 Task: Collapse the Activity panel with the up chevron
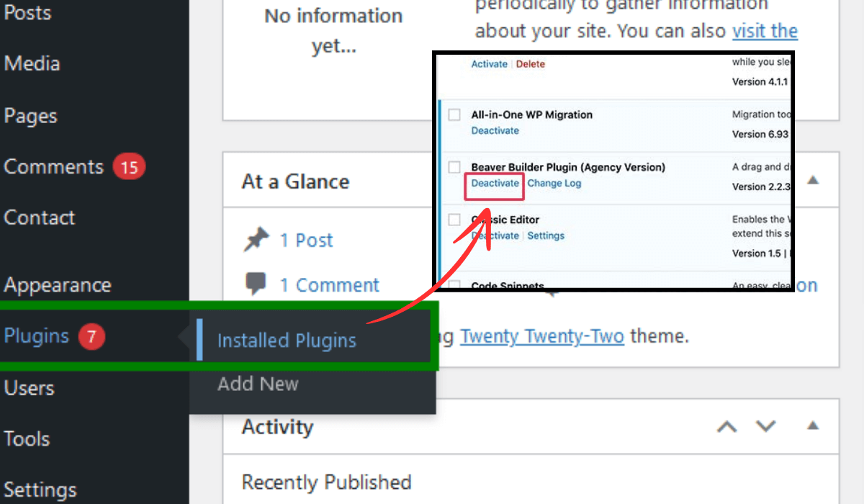[726, 426]
